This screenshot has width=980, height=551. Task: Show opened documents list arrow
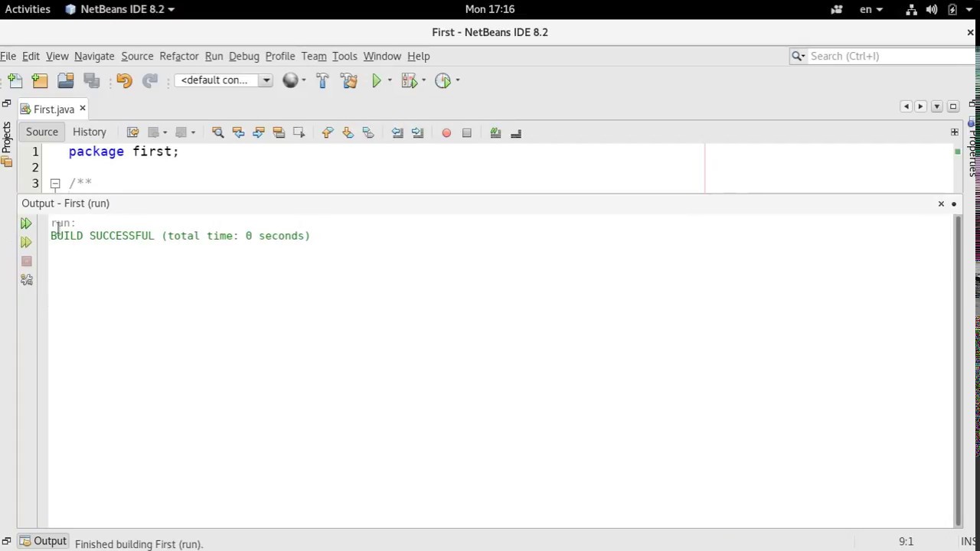[937, 106]
